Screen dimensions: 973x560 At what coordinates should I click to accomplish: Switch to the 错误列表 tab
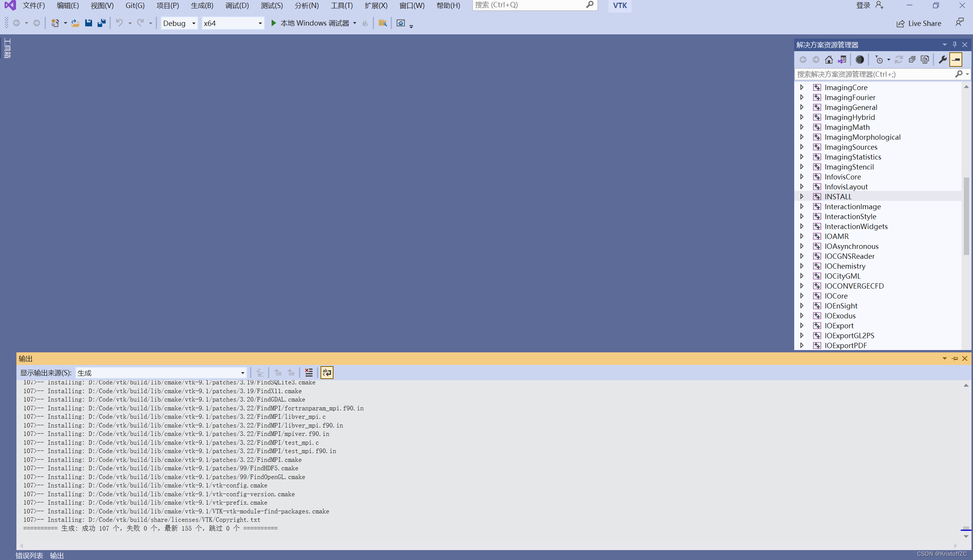(29, 555)
